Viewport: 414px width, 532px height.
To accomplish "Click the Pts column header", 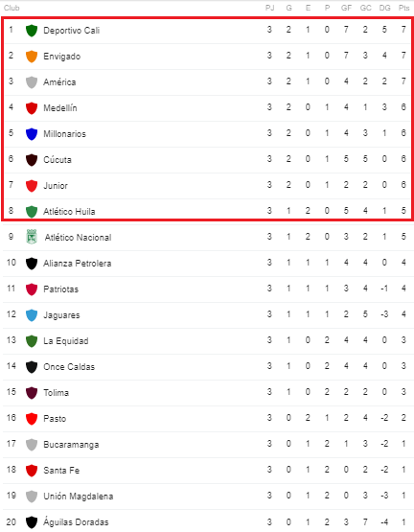I will point(403,8).
